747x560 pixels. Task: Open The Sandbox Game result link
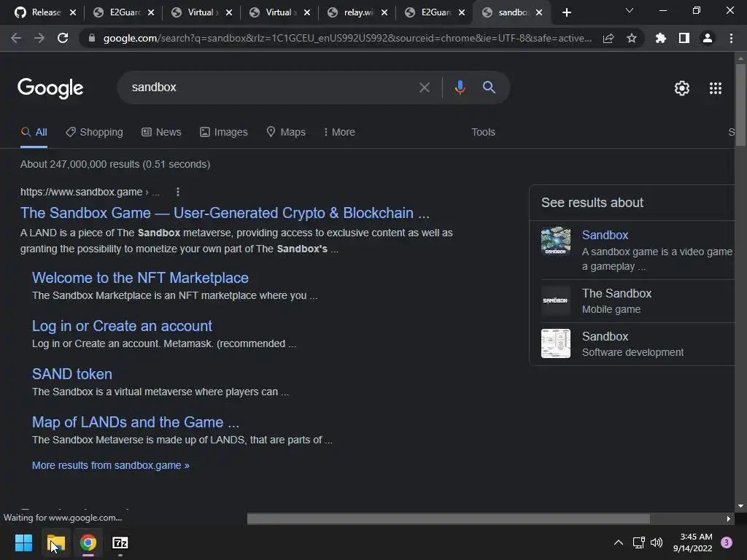[x=225, y=213]
